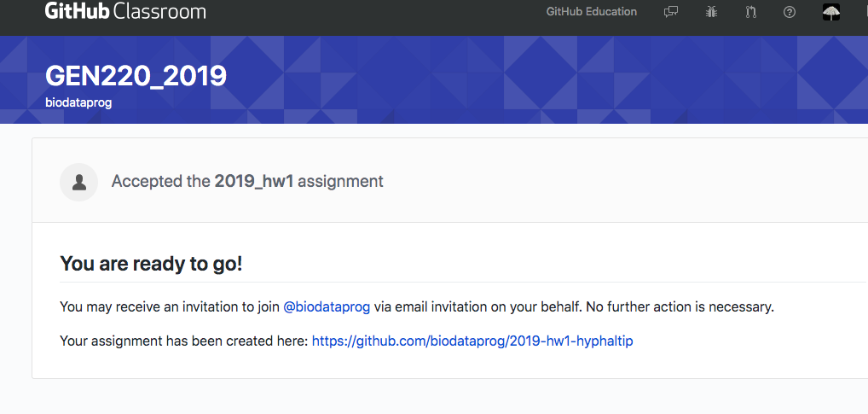Follow the @biodataprog mention link
Image resolution: width=868 pixels, height=414 pixels.
(327, 307)
